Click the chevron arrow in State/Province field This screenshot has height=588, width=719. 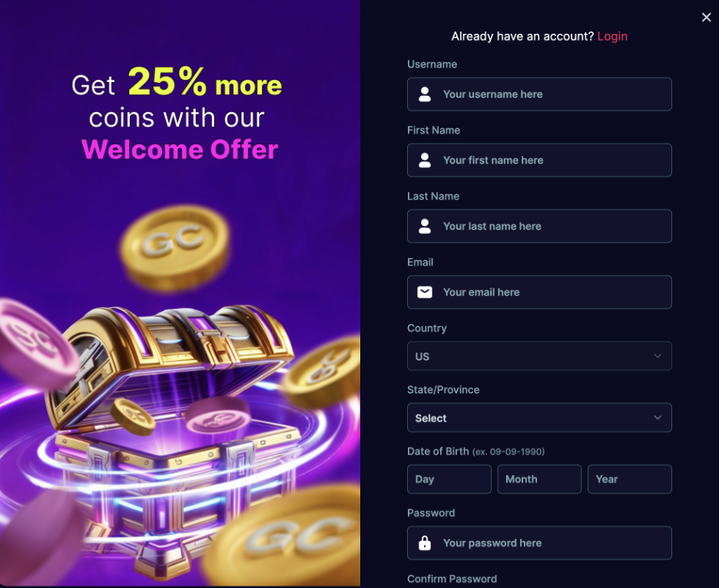658,418
